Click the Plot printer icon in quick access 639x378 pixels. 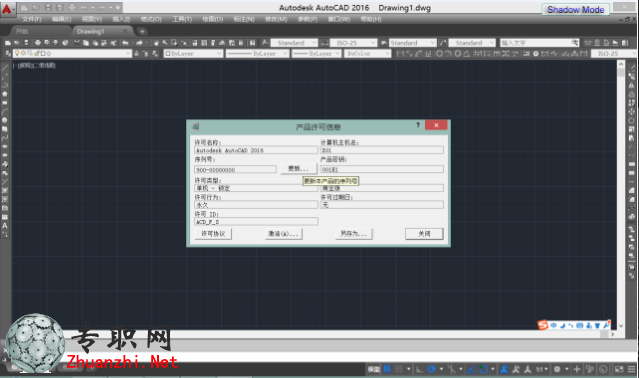[x=72, y=8]
